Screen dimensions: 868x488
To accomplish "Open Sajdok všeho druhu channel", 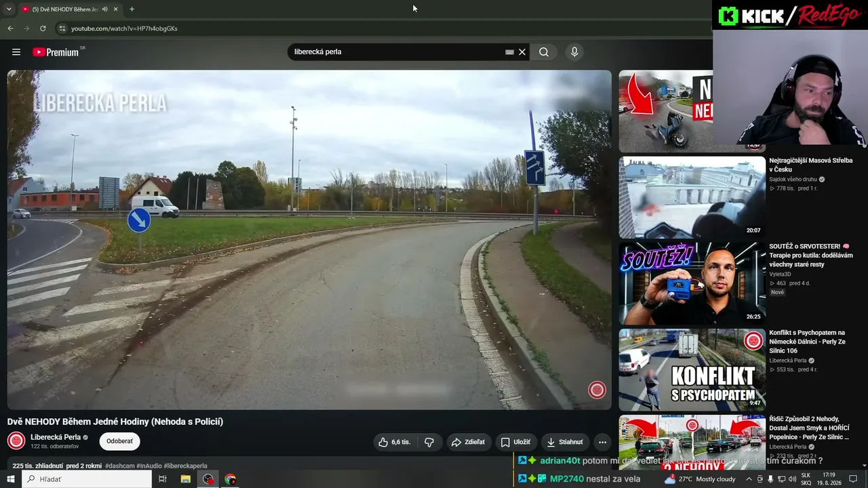I will [x=793, y=180].
